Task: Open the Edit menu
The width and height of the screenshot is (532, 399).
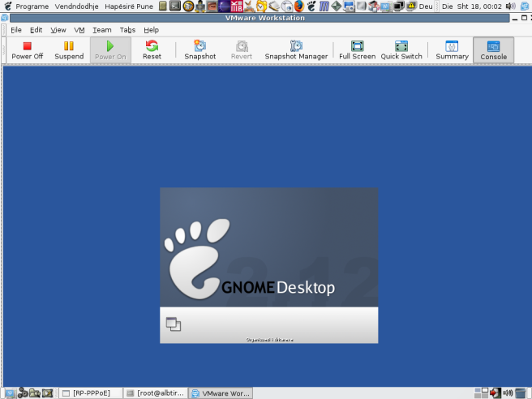Action: 36,30
